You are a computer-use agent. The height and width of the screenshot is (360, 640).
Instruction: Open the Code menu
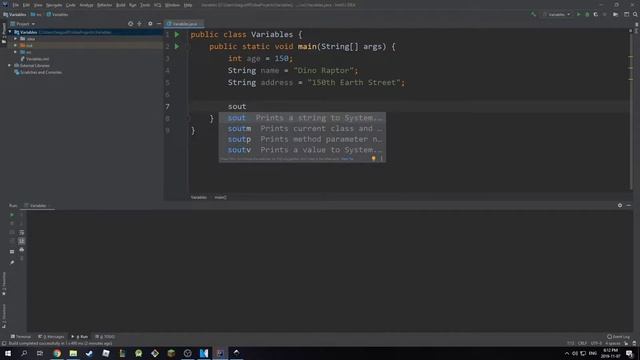[x=71, y=5]
